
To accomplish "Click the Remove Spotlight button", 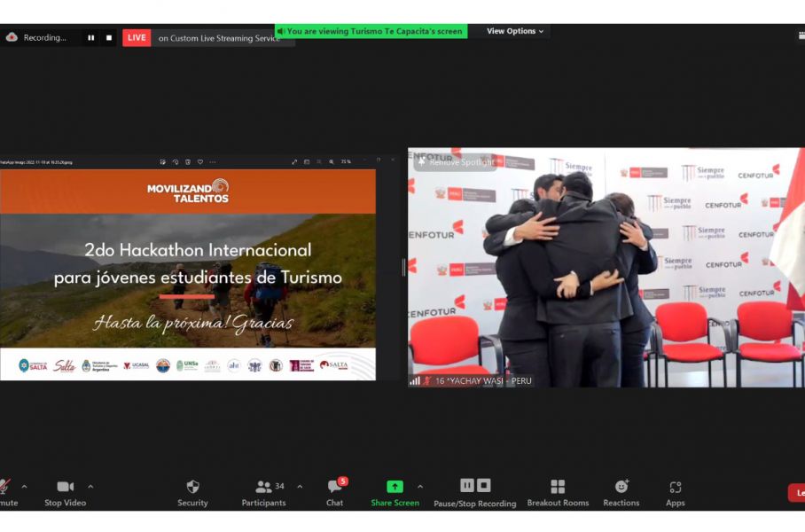I will click(x=457, y=162).
